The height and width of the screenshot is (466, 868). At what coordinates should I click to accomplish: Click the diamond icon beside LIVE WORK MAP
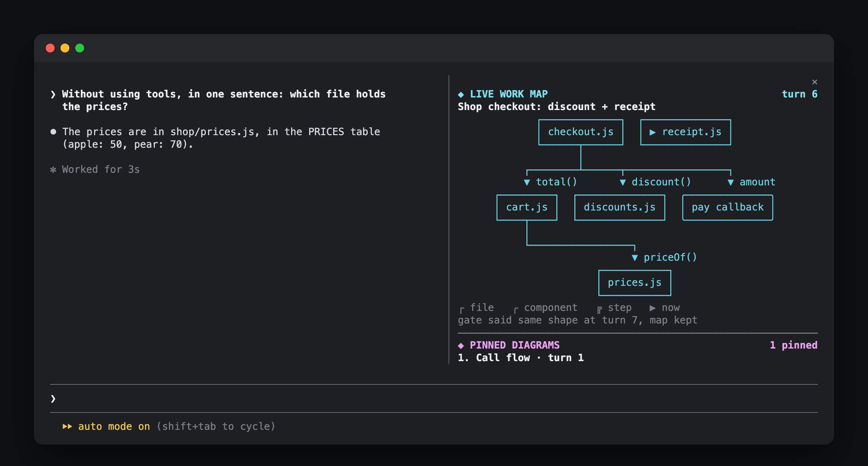pyautogui.click(x=461, y=95)
